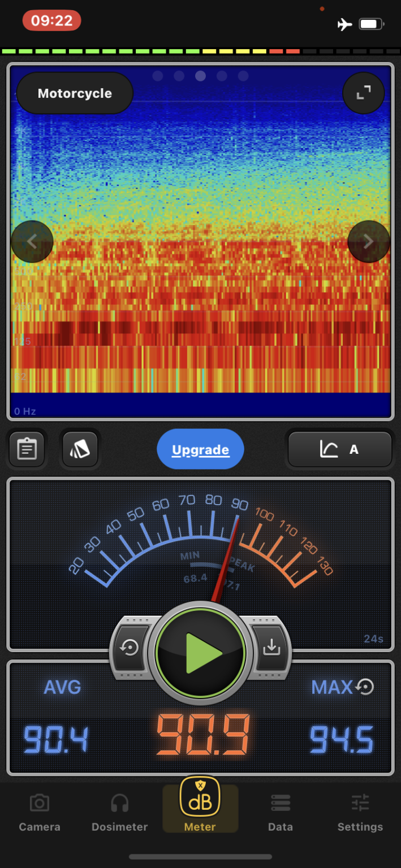Reset the MAX value
This screenshot has height=868, width=401.
pyautogui.click(x=365, y=687)
